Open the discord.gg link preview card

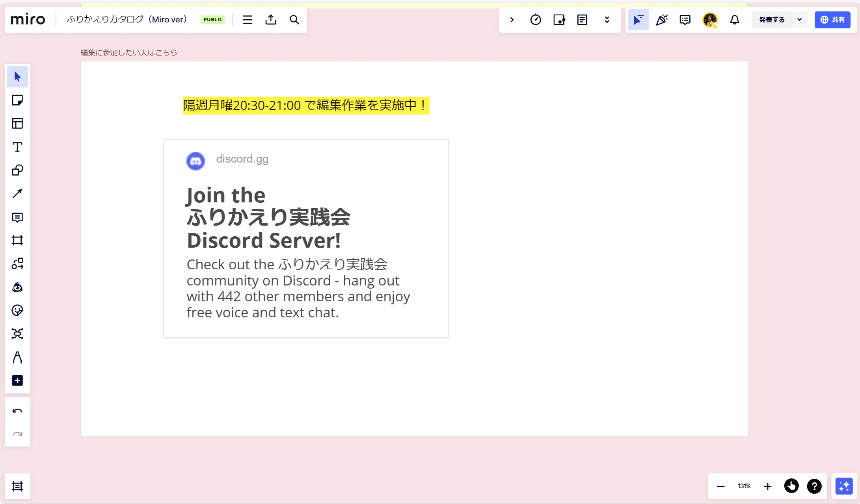[306, 239]
